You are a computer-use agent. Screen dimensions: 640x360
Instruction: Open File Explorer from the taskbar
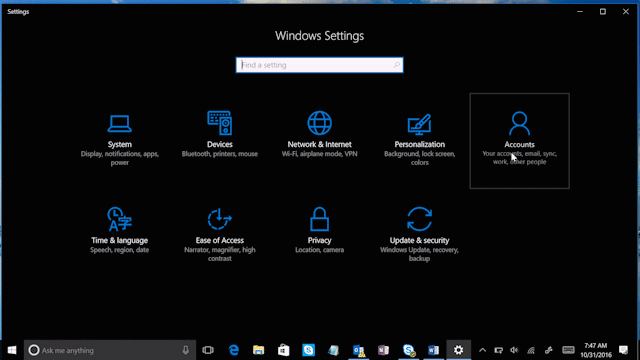258,350
